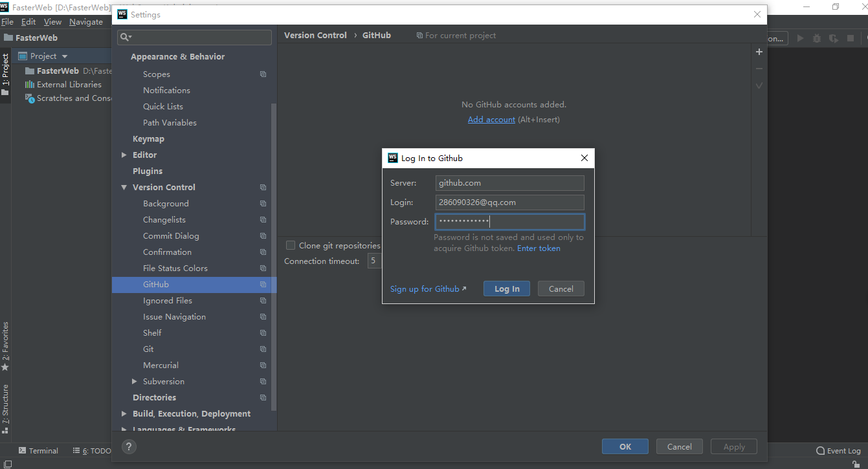This screenshot has width=868, height=469.
Task: Click the Add account plus icon
Action: click(759, 52)
